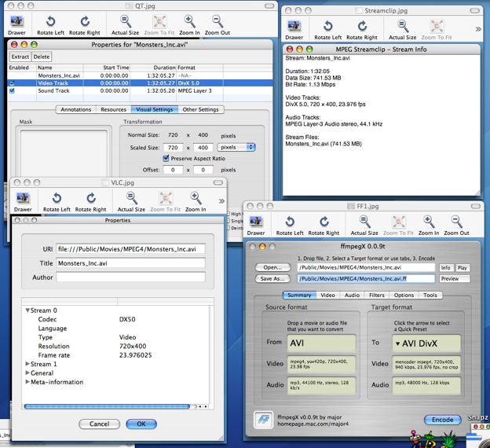Expand the Meta-information tree node
This screenshot has height=448, width=490.
pos(27,382)
